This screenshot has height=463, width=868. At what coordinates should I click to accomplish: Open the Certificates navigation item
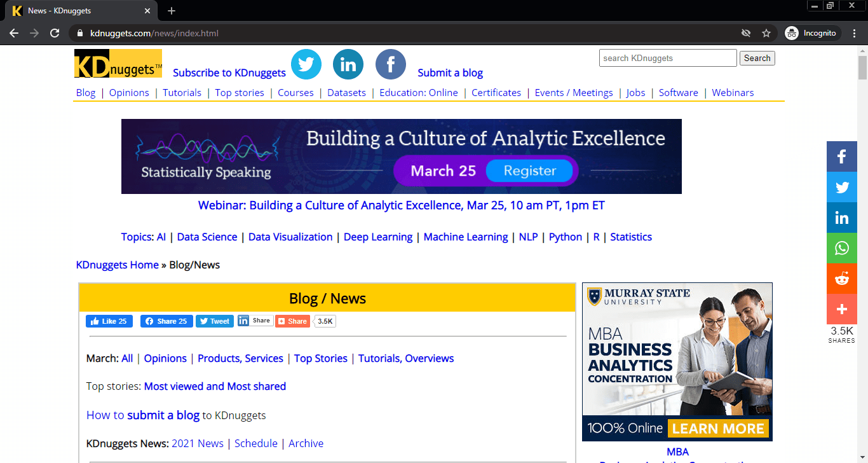point(496,92)
